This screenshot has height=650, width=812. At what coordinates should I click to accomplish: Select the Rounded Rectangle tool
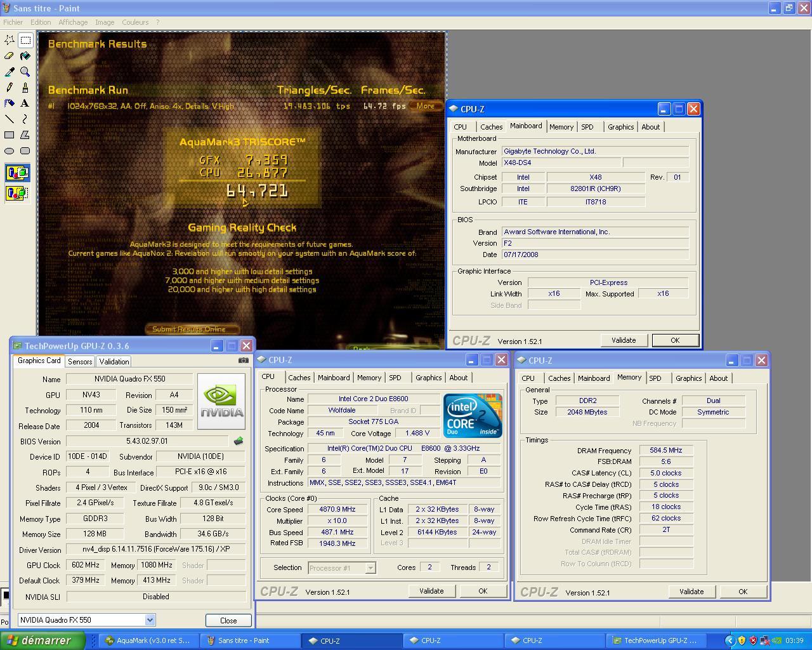click(x=25, y=150)
